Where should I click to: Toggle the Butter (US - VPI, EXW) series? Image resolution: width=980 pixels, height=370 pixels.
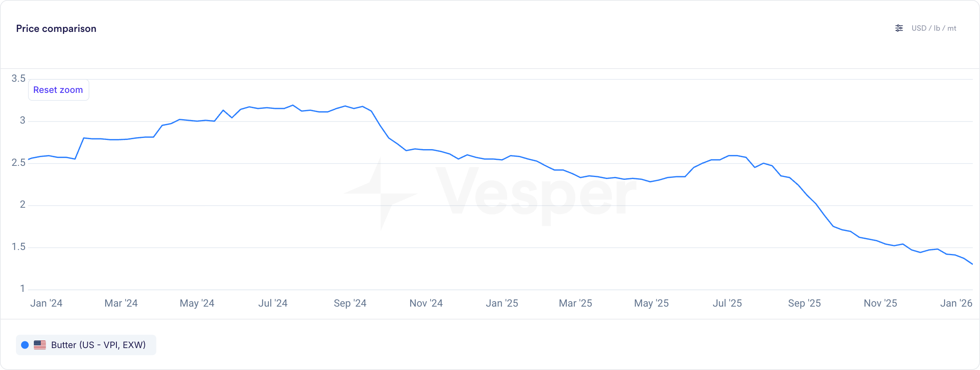[x=98, y=345]
